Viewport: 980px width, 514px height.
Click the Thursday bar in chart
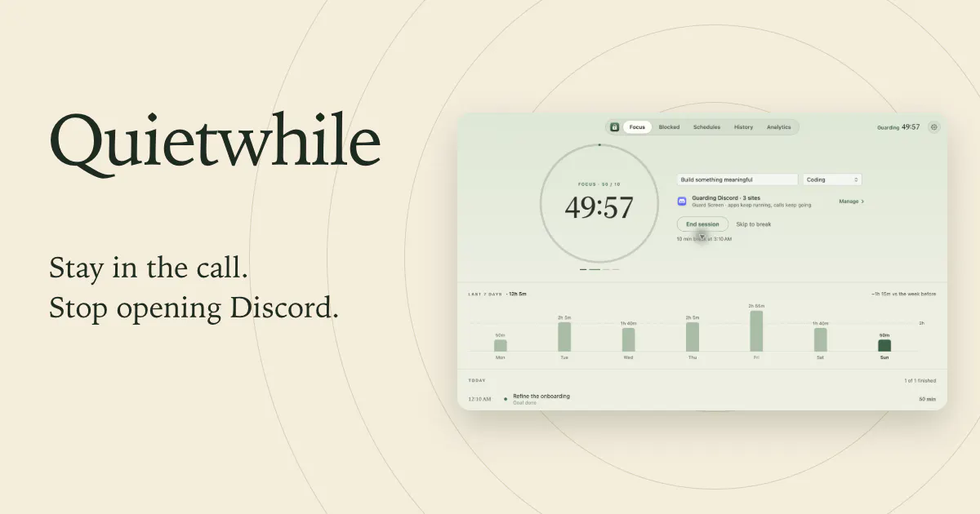click(x=693, y=337)
